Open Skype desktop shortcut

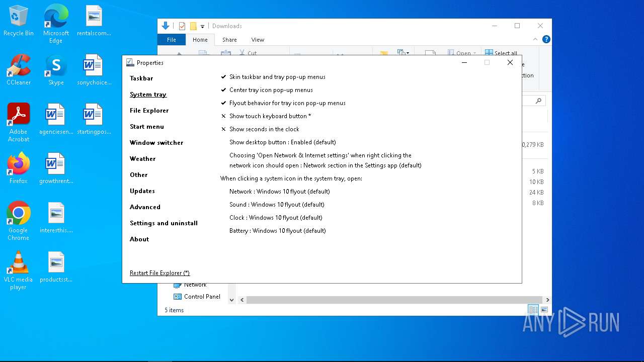[56, 70]
